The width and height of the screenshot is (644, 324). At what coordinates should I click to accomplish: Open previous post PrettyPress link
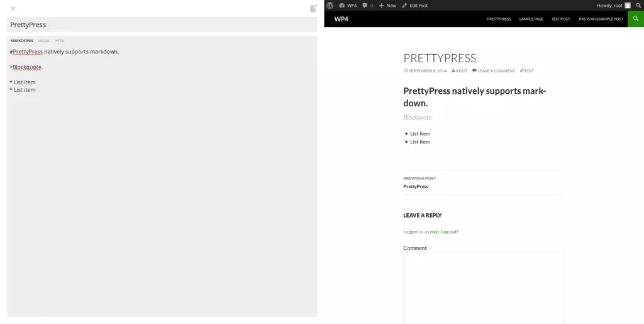pyautogui.click(x=416, y=186)
